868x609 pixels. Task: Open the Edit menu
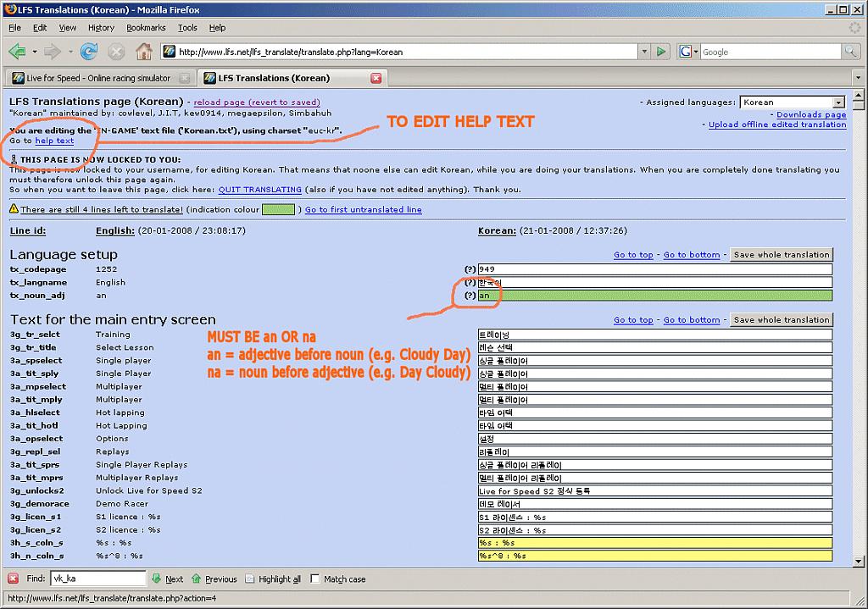(x=40, y=28)
